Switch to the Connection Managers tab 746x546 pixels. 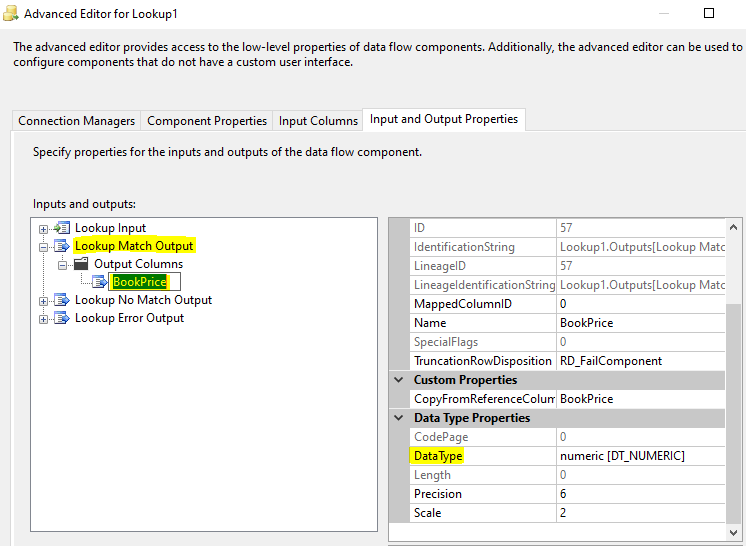click(76, 121)
